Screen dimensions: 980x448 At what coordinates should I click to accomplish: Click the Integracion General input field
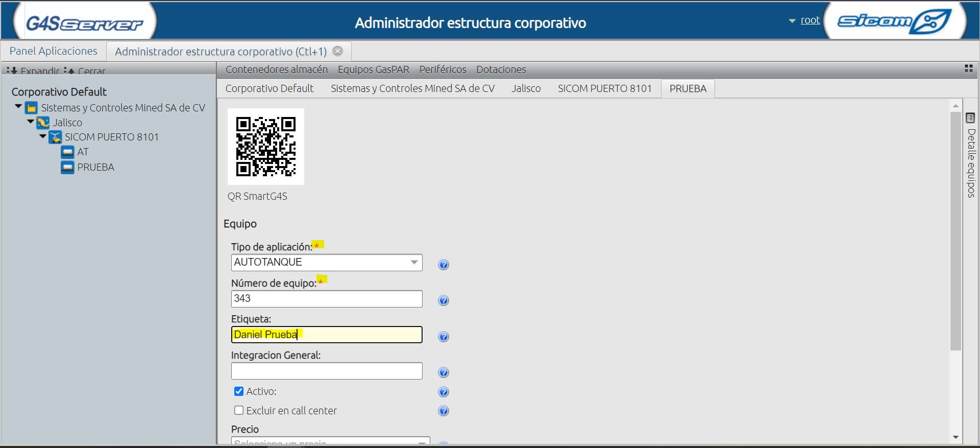click(327, 371)
